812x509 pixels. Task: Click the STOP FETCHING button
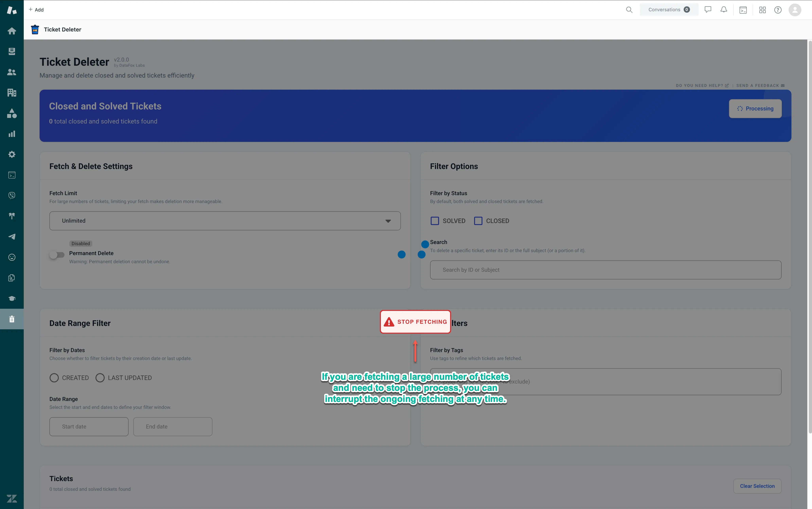pyautogui.click(x=415, y=322)
